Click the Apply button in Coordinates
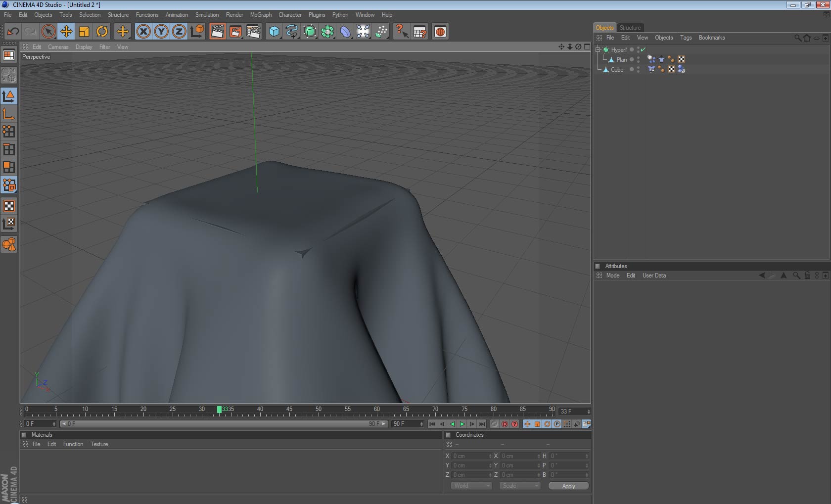This screenshot has width=831, height=504. 568,486
